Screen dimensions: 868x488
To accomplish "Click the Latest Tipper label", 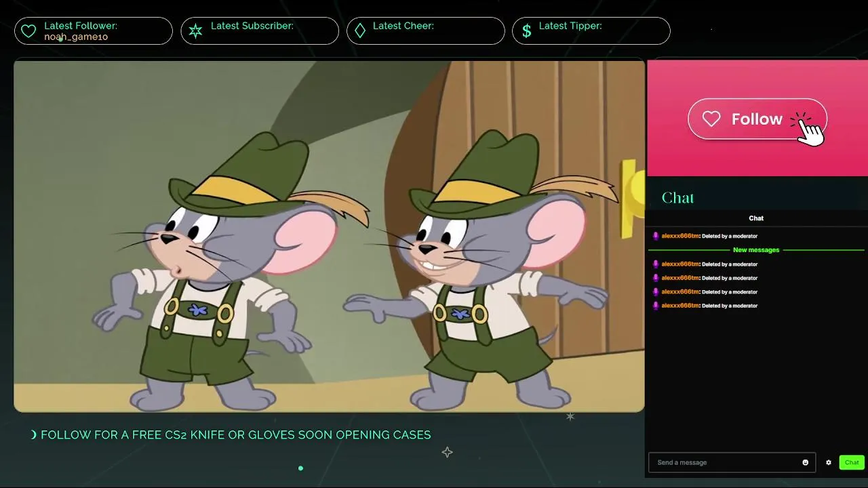I will (x=570, y=26).
